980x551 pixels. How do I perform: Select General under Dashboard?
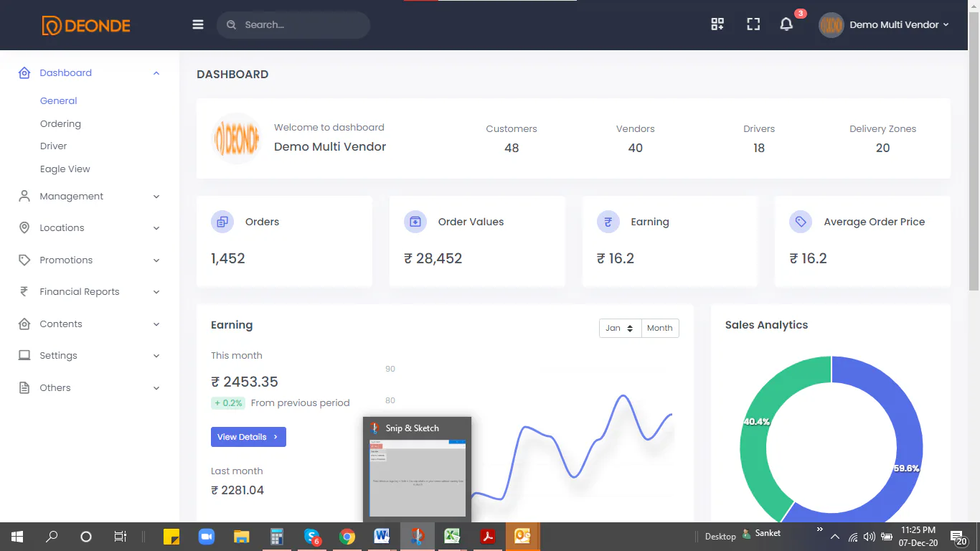tap(59, 100)
